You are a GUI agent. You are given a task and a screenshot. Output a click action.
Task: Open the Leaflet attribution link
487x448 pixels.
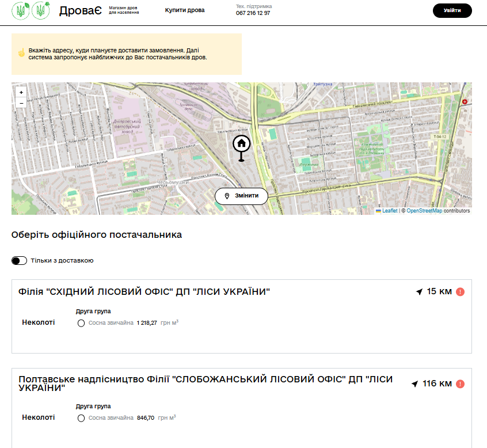[389, 211]
